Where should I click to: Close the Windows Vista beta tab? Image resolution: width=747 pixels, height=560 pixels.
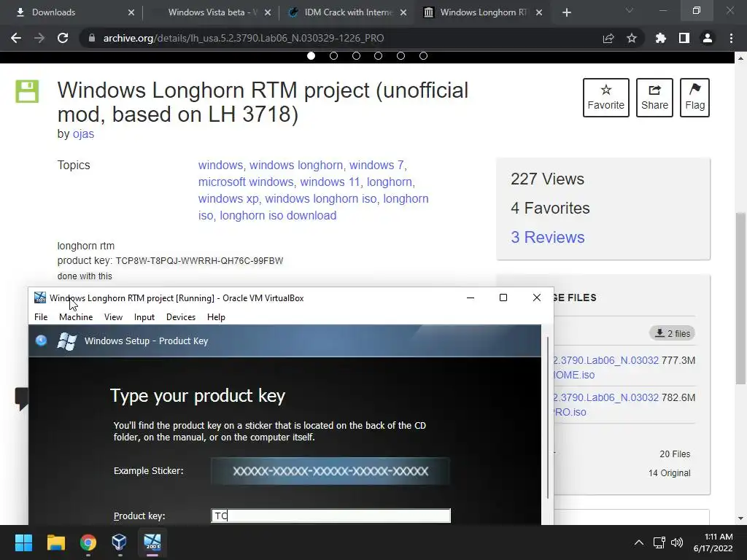pos(268,12)
